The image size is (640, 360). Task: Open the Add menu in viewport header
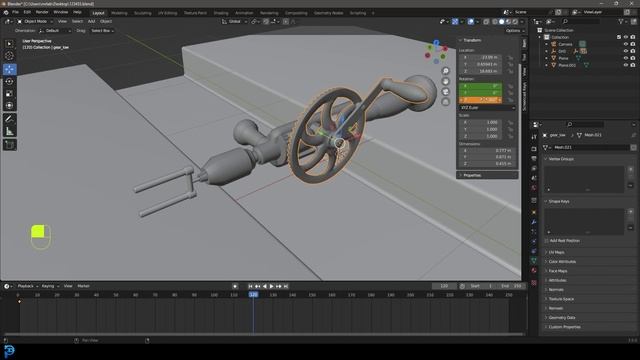tap(91, 21)
